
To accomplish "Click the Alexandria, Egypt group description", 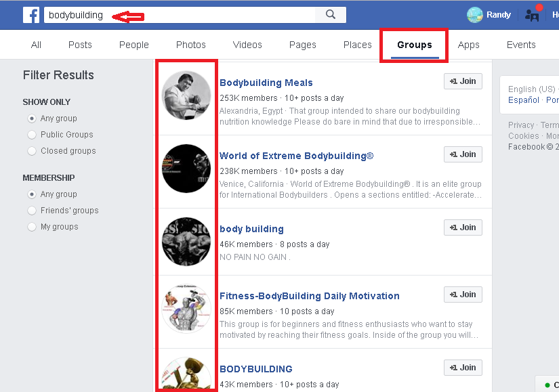I will 350,116.
